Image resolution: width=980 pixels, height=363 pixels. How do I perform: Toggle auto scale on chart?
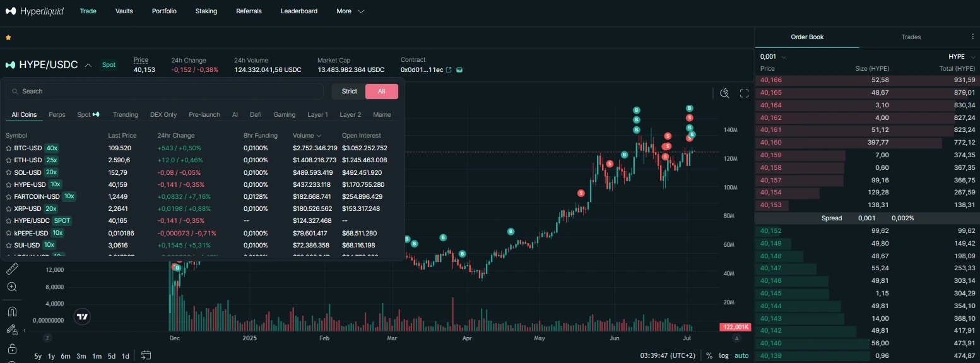click(x=741, y=355)
